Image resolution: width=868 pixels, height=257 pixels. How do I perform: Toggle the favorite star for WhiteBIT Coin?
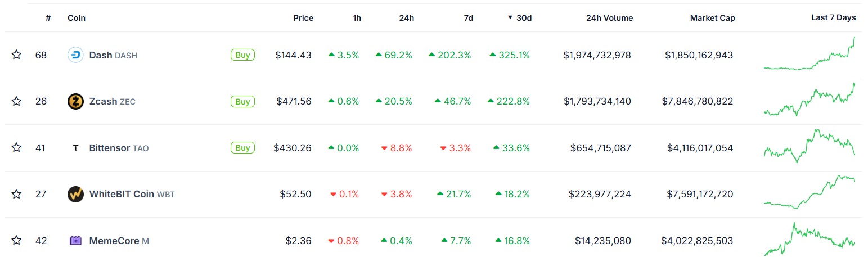(16, 194)
